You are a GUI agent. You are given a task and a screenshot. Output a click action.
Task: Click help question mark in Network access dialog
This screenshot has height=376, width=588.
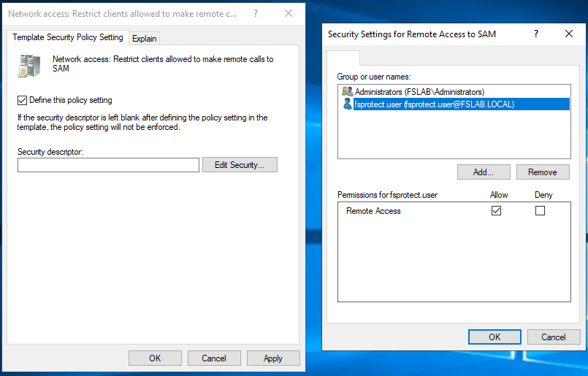point(255,14)
